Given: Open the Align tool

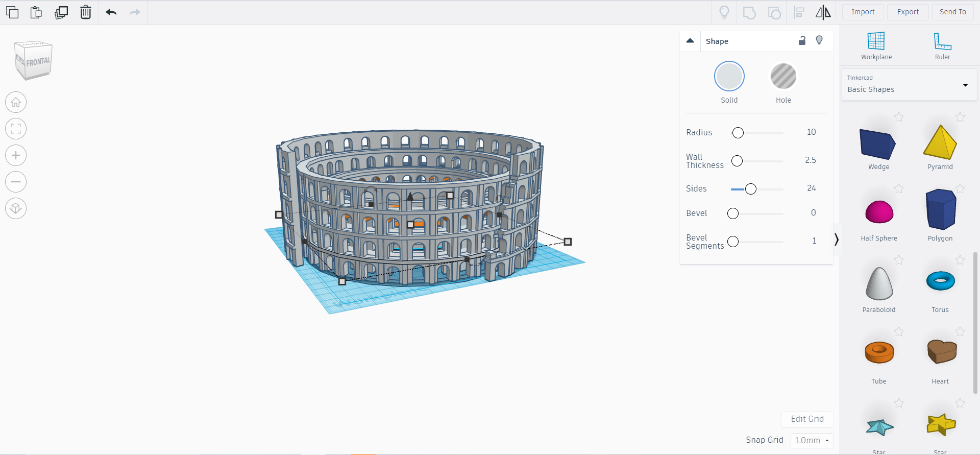Looking at the screenshot, I should coord(799,12).
